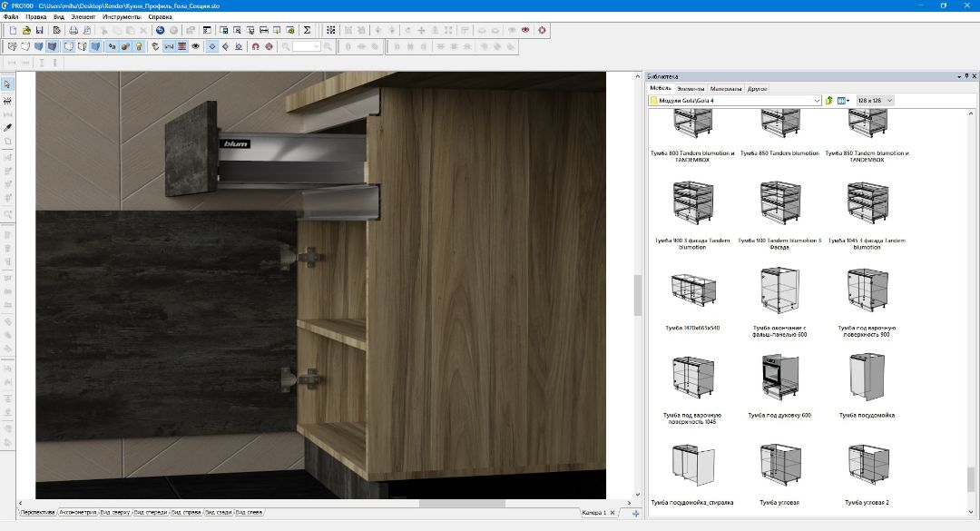Add a new camera tab with plus button

point(635,514)
